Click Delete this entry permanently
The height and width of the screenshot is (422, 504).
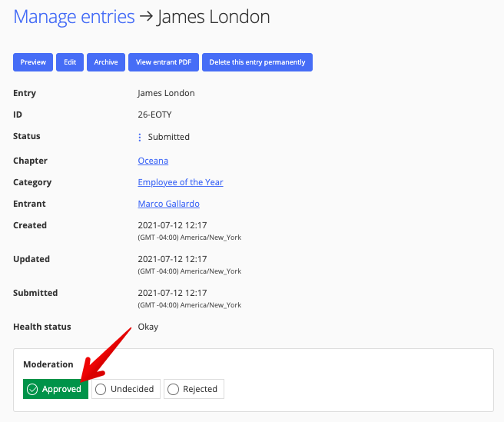[257, 62]
